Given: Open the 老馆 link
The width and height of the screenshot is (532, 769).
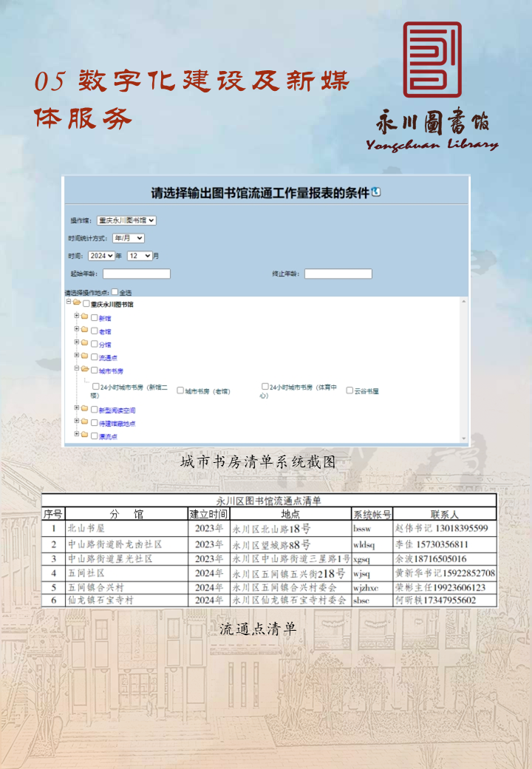Looking at the screenshot, I should [105, 331].
